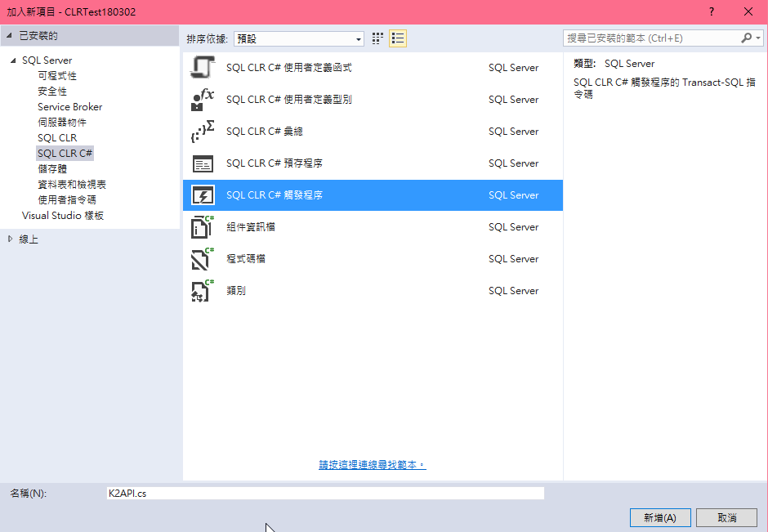The width and height of the screenshot is (768, 532).
Task: Select SQL CLR C# category
Action: 65,154
